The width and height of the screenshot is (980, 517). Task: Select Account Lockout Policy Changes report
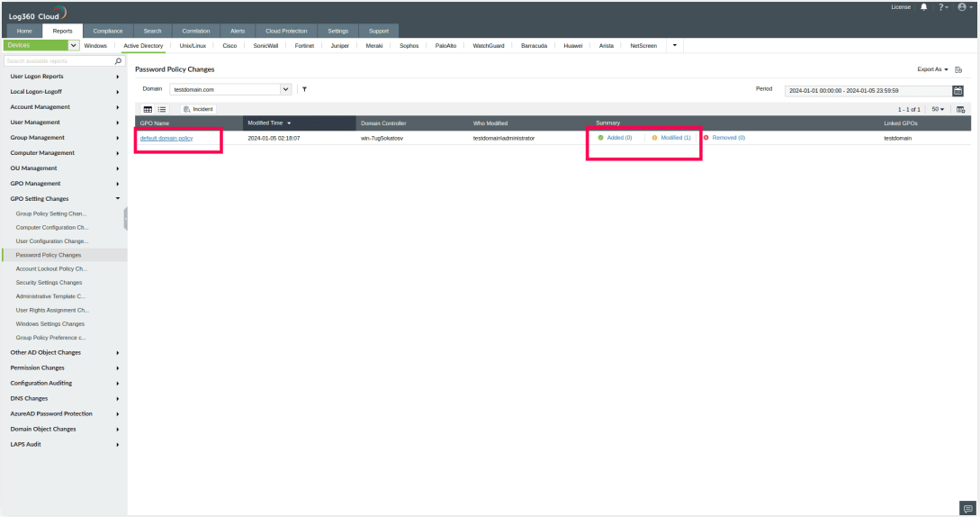click(51, 268)
